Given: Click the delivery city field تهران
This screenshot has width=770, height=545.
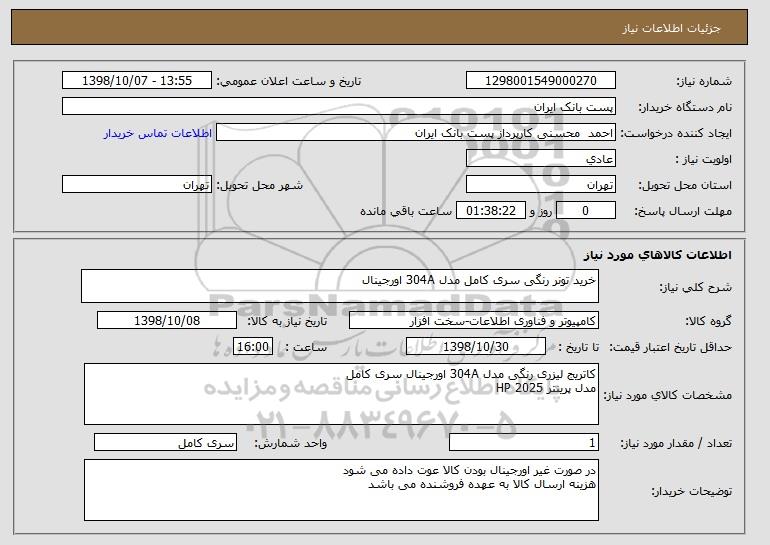Looking at the screenshot, I should 137,185.
